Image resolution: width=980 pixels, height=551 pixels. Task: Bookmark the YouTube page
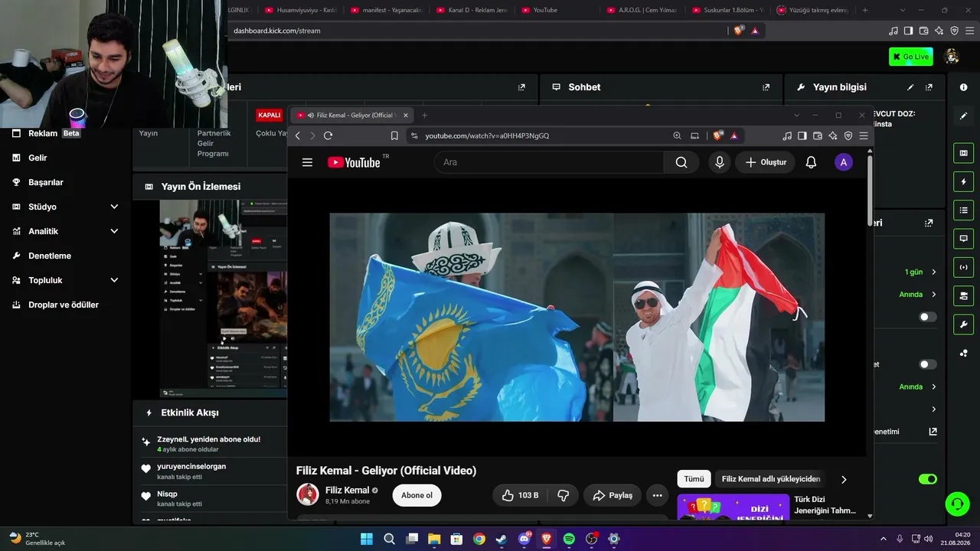point(394,135)
